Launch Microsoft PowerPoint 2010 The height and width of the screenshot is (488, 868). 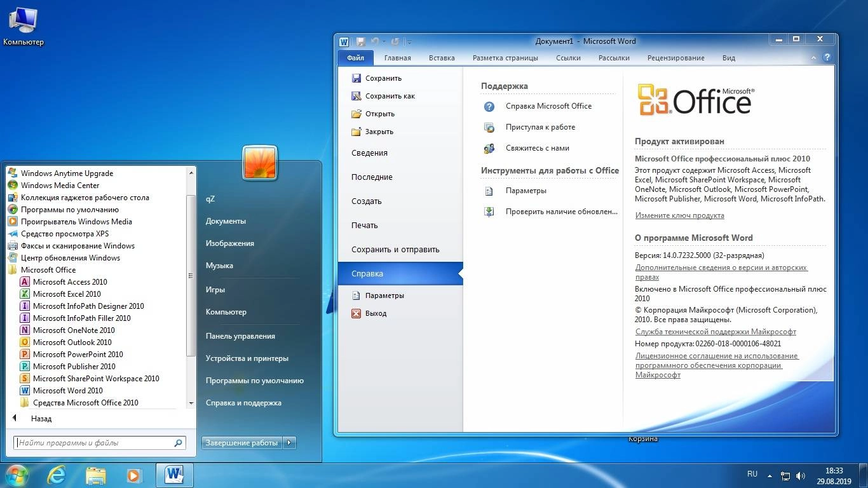(78, 355)
